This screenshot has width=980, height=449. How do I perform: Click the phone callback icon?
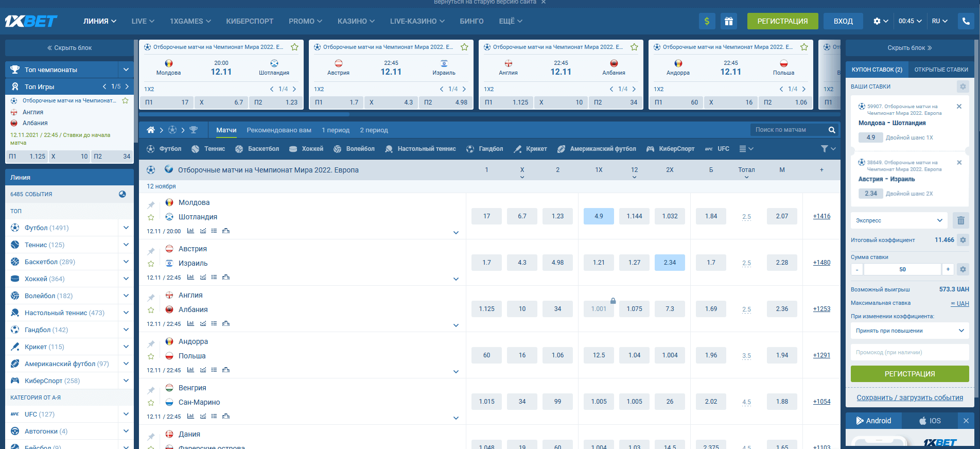pyautogui.click(x=966, y=21)
